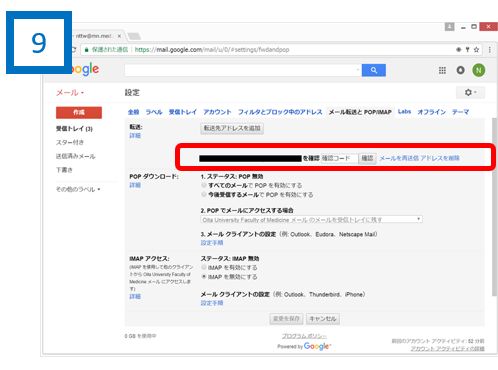Image resolution: width=498 pixels, height=370 pixels.
Task: Open the settings gear menu
Action: (470, 92)
